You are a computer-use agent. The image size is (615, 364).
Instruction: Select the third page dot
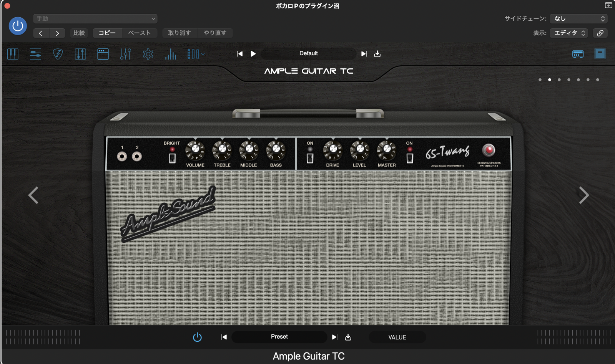coord(559,80)
